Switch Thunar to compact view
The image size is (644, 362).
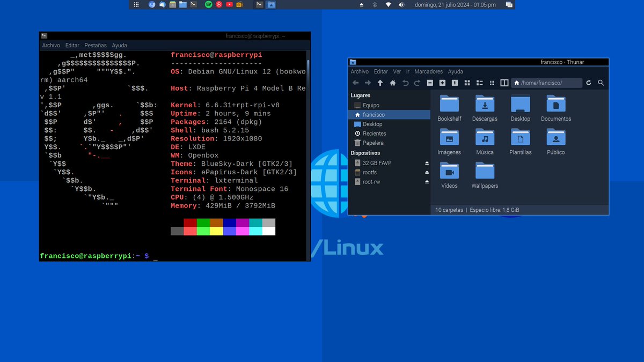(492, 83)
